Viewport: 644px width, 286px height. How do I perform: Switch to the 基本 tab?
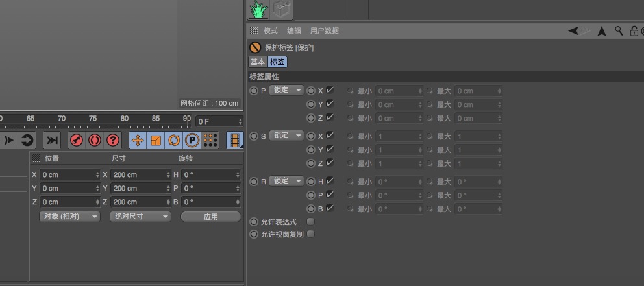click(258, 62)
